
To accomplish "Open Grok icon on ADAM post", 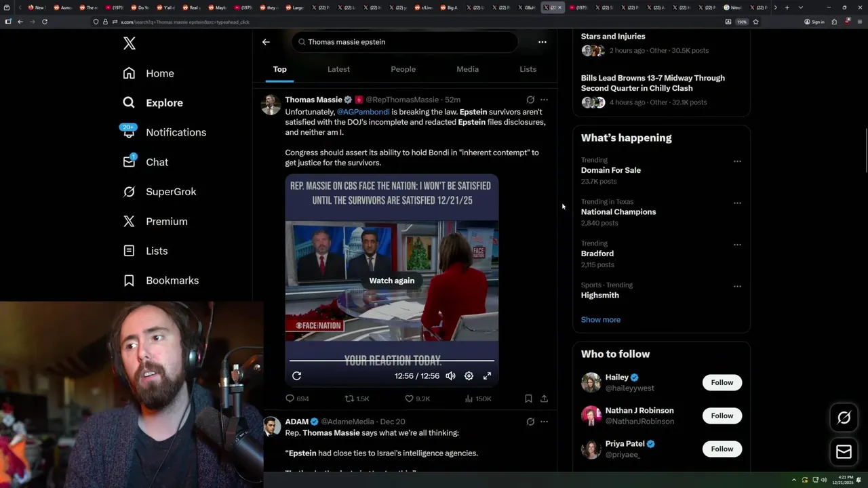I will [530, 422].
